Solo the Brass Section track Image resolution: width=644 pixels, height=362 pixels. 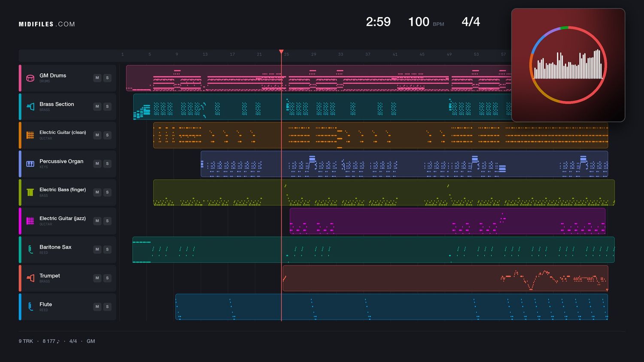point(107,106)
